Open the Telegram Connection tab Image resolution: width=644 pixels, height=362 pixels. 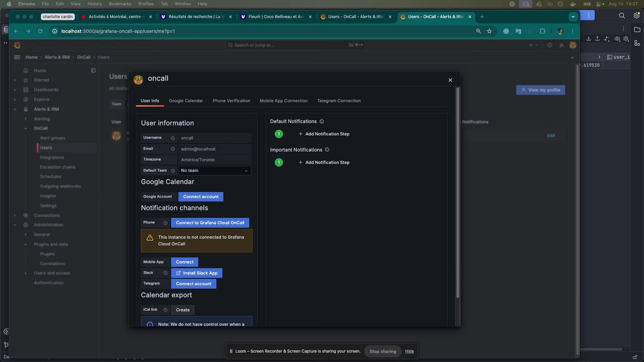pyautogui.click(x=339, y=101)
